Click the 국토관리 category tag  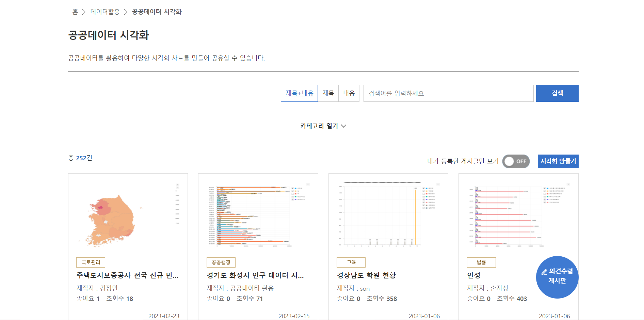click(x=91, y=262)
